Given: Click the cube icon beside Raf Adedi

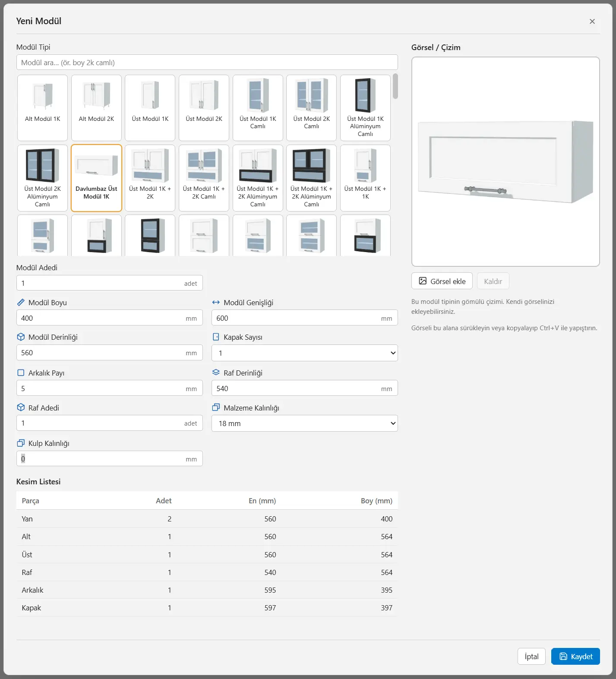Looking at the screenshot, I should point(21,408).
